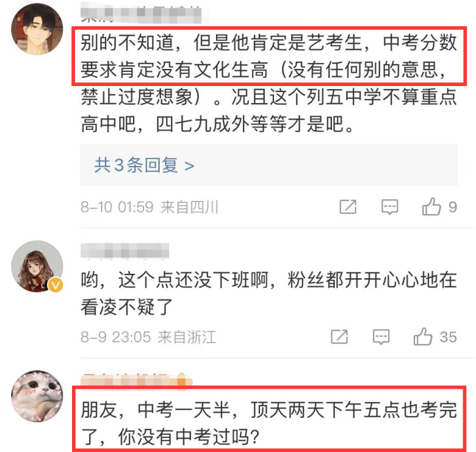Tap comment bubble icon on 浙江 post

pos(381,337)
